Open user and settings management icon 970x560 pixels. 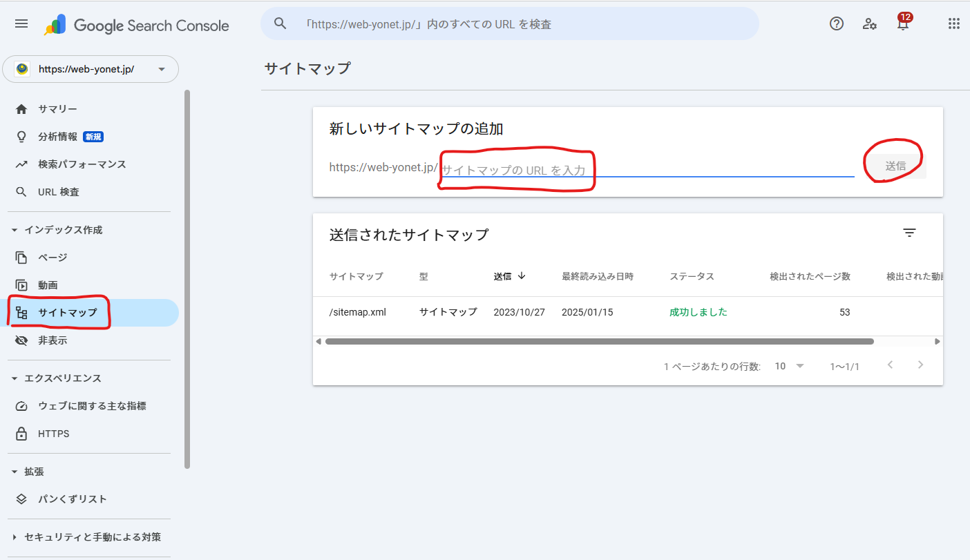click(870, 24)
